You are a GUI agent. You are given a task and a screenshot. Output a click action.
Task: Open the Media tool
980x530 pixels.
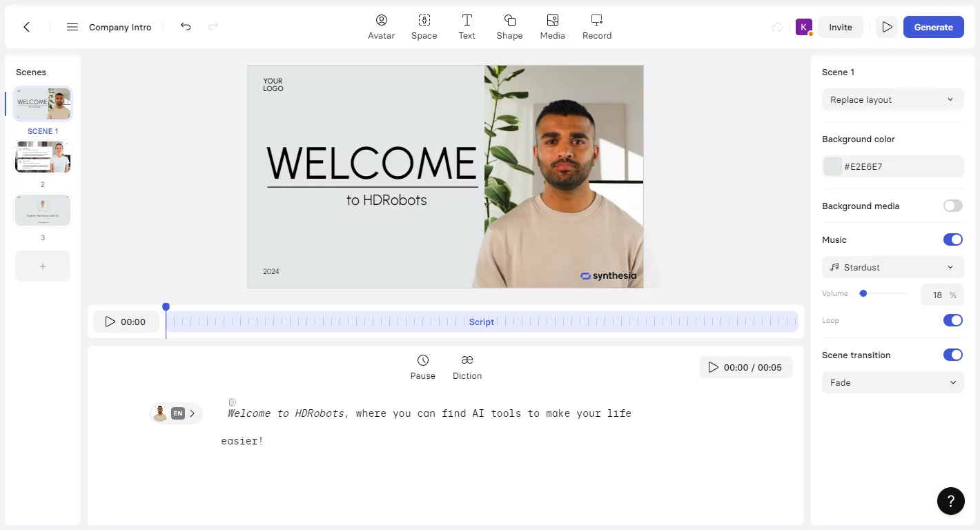coord(552,27)
